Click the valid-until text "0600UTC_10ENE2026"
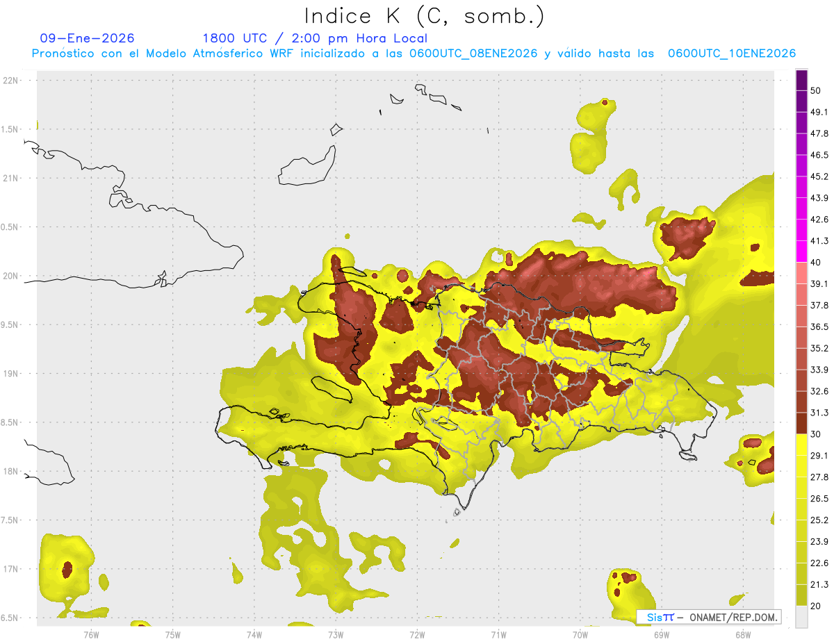Viewport: 834px width, 644px height. tap(732, 53)
